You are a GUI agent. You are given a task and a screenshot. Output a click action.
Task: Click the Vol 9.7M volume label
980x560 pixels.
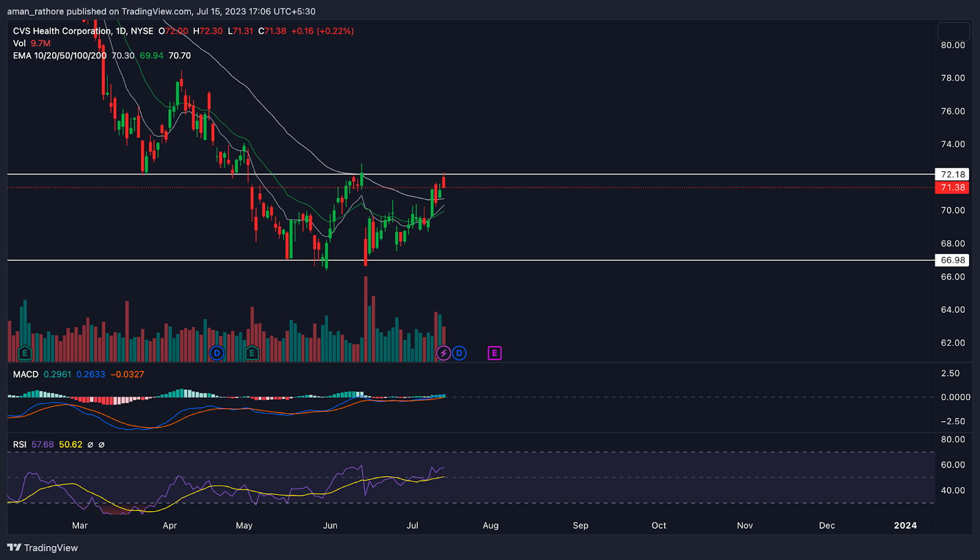[x=32, y=43]
